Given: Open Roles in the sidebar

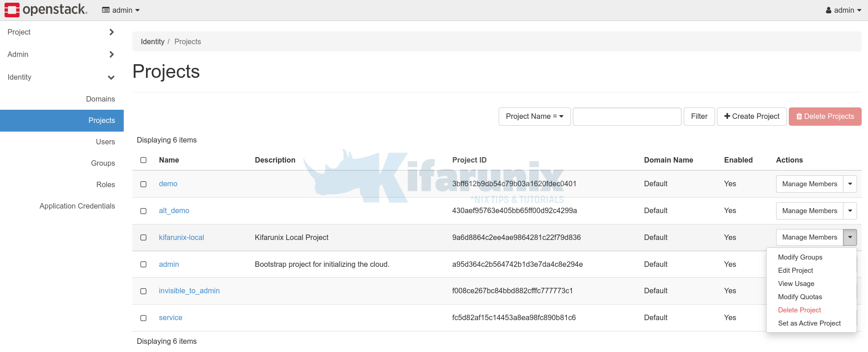Looking at the screenshot, I should point(106,184).
